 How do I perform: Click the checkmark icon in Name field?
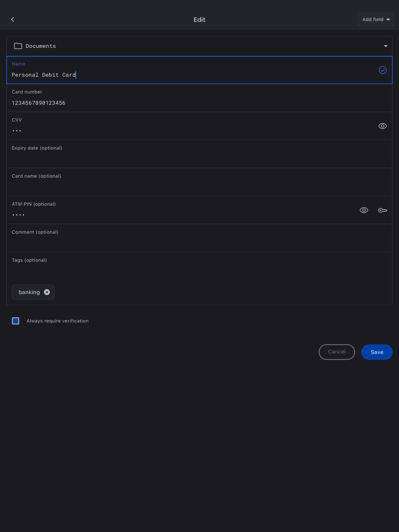click(382, 70)
